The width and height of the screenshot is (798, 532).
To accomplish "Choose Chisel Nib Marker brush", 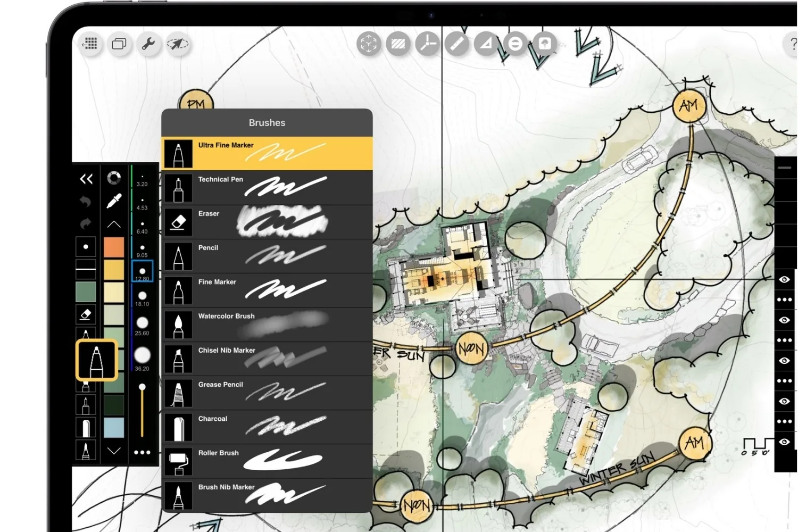I will pyautogui.click(x=267, y=359).
